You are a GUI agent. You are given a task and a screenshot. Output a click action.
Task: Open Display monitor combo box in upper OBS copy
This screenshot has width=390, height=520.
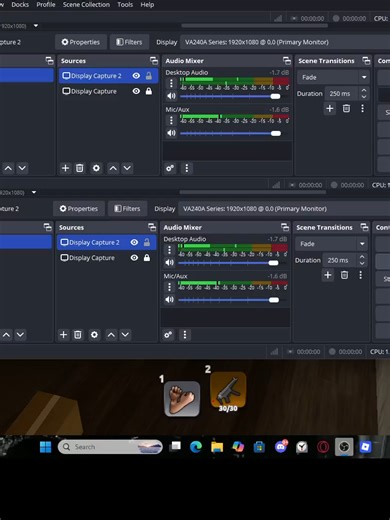[285, 42]
